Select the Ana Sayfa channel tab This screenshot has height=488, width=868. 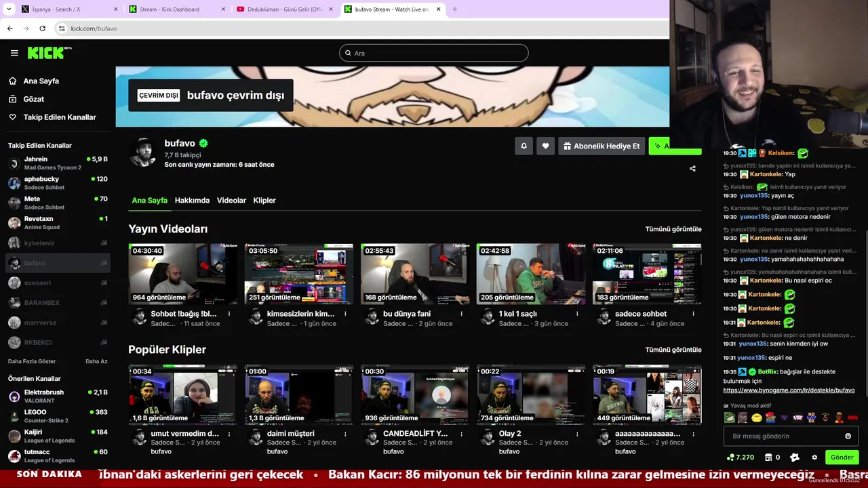click(149, 201)
